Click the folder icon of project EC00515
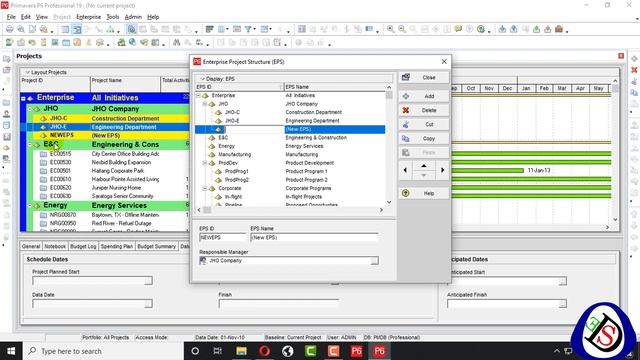Screen dimensions: 640x360 pos(43,154)
